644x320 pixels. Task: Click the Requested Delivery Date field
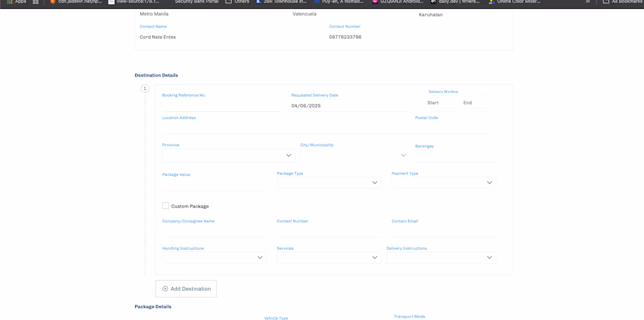350,106
